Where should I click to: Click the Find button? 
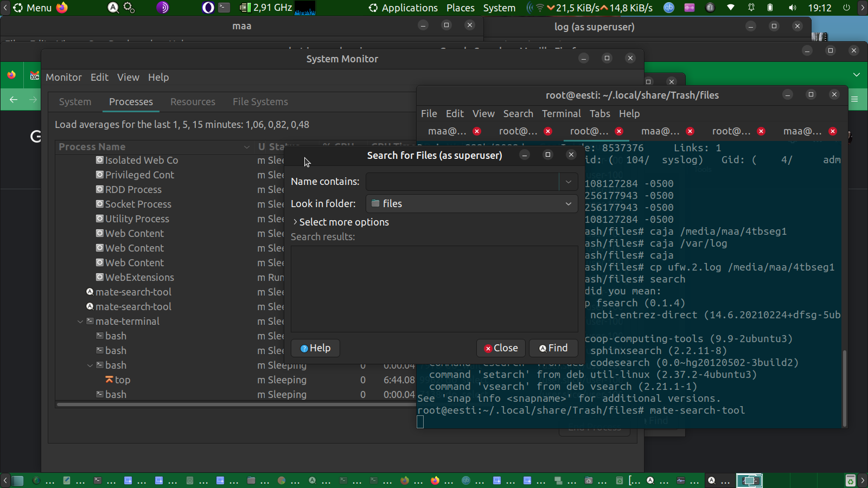point(553,348)
